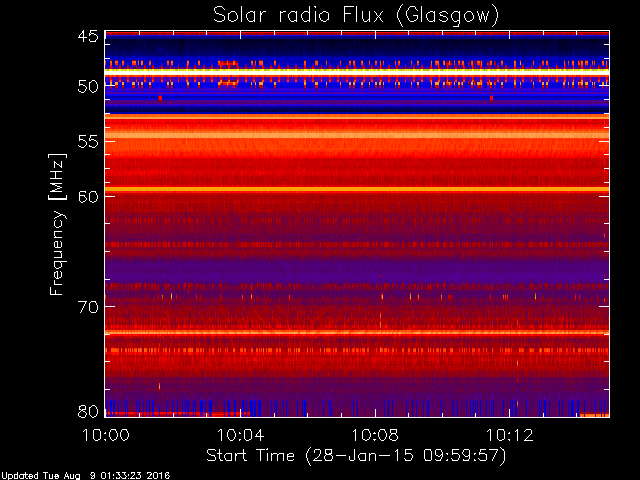The image size is (640, 480).
Task: Click the 10:08 time axis label
Action: tap(375, 435)
